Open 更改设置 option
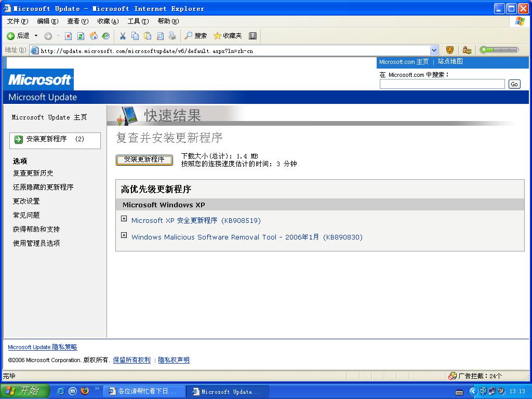Image resolution: width=532 pixels, height=399 pixels. pyautogui.click(x=26, y=201)
